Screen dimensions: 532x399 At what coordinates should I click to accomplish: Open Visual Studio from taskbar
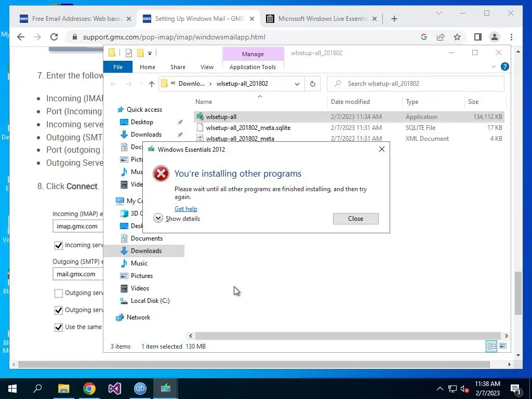(114, 389)
